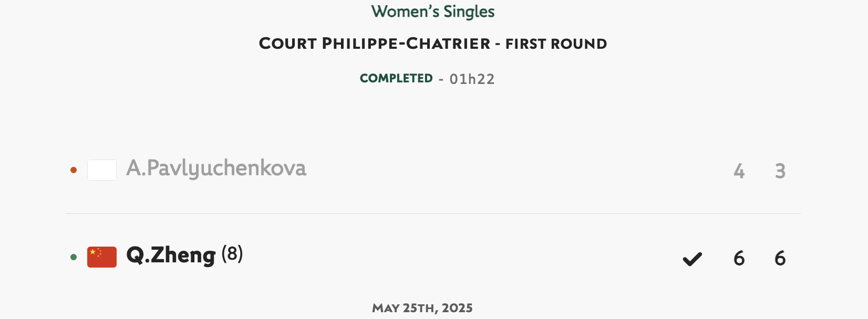Click the First Round label

coord(556,44)
